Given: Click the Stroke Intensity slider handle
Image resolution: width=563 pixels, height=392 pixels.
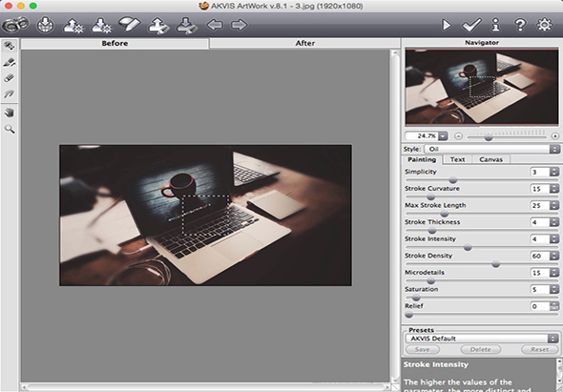Looking at the screenshot, I should pyautogui.click(x=468, y=247).
